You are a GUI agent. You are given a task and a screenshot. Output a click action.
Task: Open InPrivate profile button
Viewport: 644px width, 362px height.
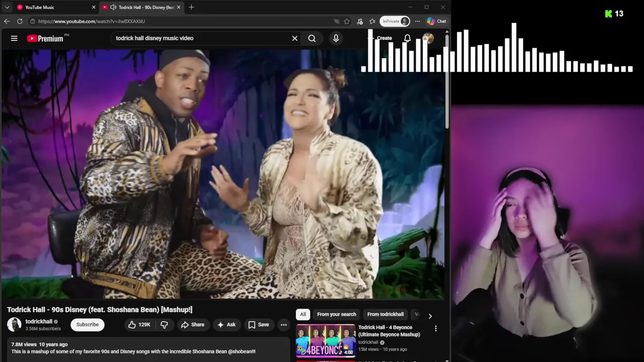(x=395, y=21)
